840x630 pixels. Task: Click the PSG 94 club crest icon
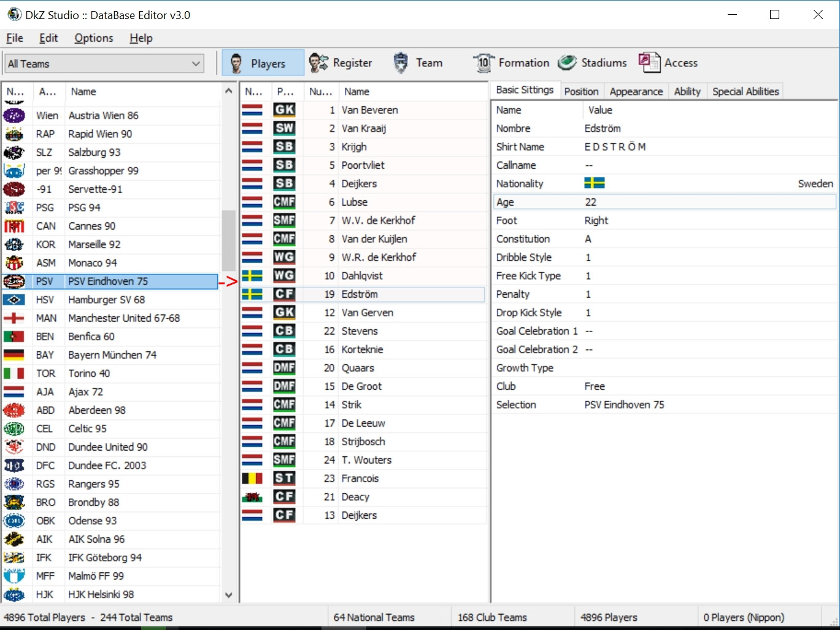tap(14, 208)
